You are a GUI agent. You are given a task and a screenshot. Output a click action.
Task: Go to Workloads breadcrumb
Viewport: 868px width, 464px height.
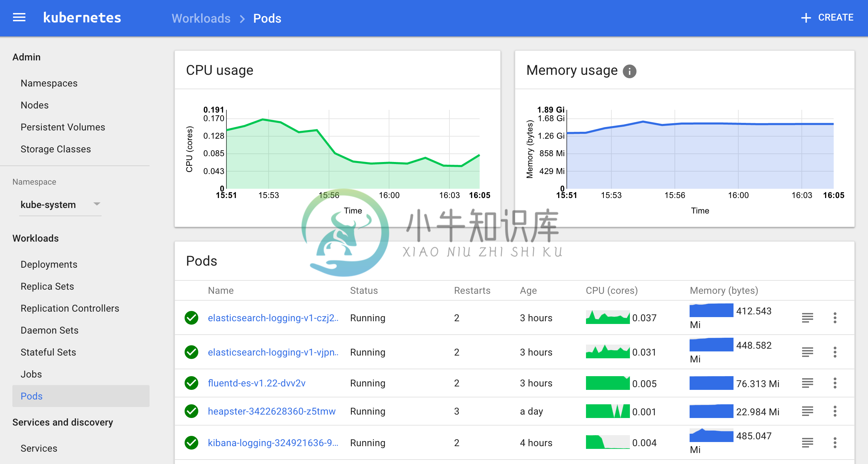click(x=201, y=18)
